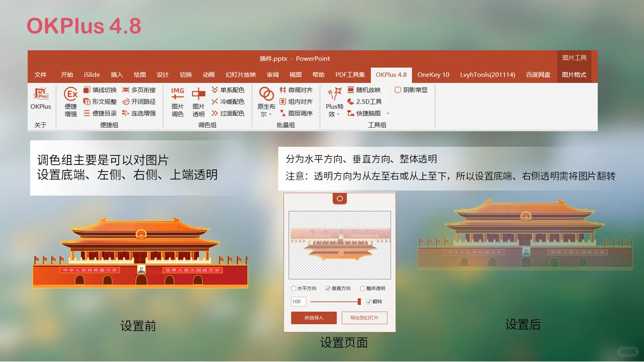Screen dimensions: 644x362
Task: Switch to the 帮助 tab
Action: [x=318, y=75]
